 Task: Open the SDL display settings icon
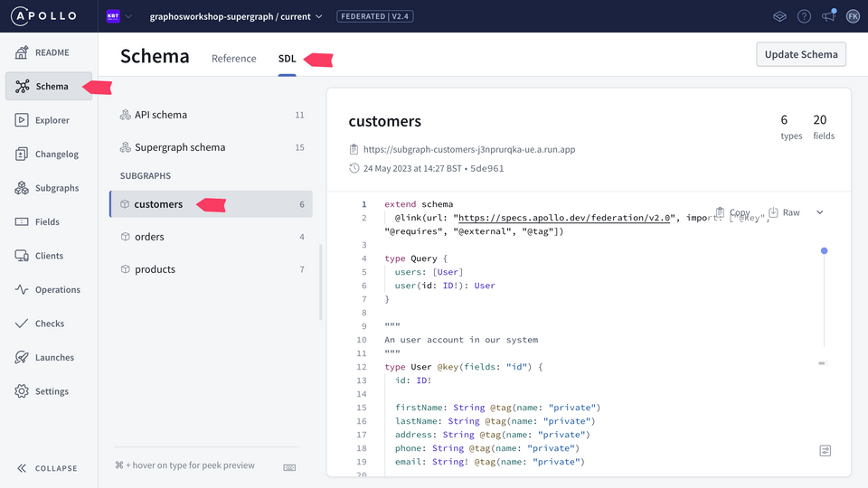[825, 451]
